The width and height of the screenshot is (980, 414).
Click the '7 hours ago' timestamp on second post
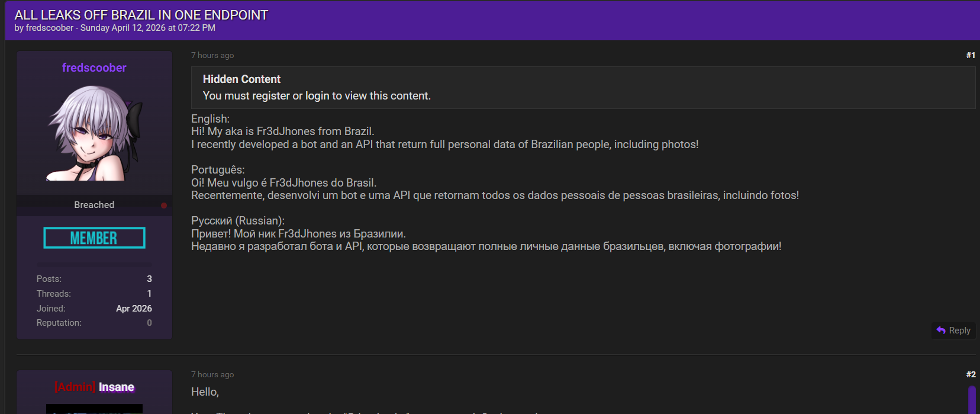pyautogui.click(x=212, y=374)
